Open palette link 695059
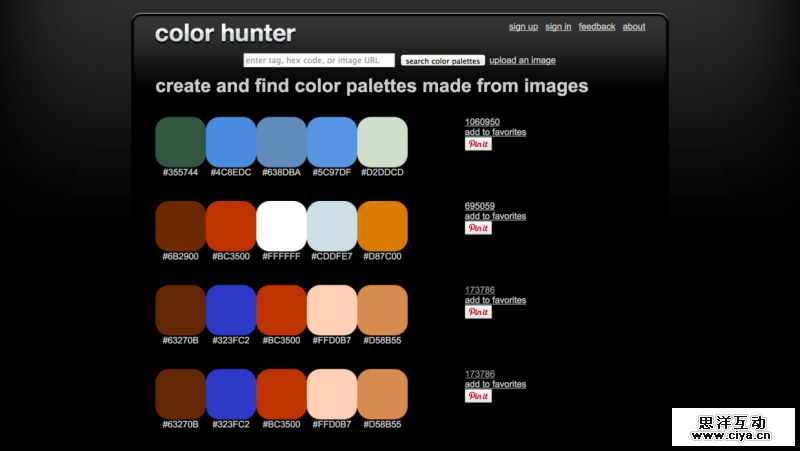Image resolution: width=800 pixels, height=451 pixels. pos(480,206)
